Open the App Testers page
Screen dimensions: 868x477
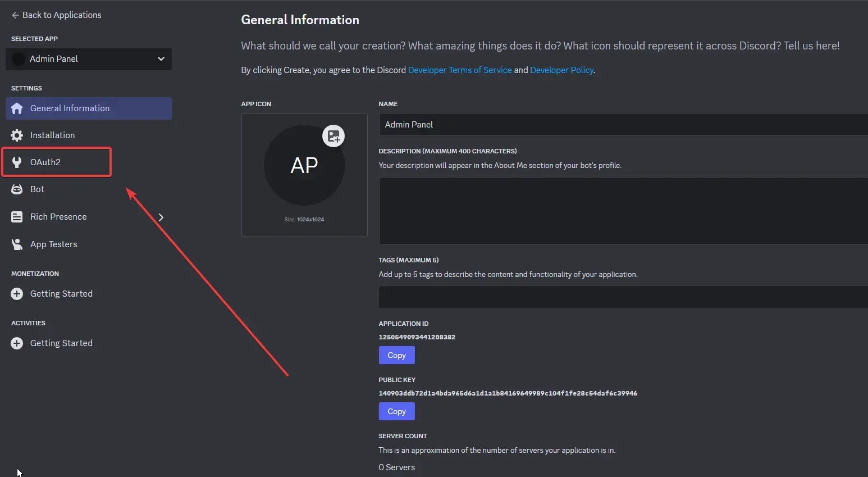(54, 244)
